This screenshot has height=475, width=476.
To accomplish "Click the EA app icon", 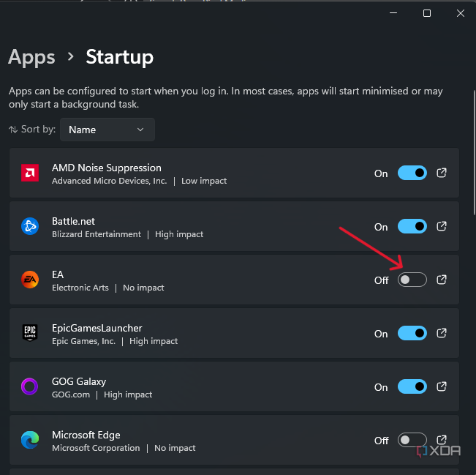I will pos(30,280).
